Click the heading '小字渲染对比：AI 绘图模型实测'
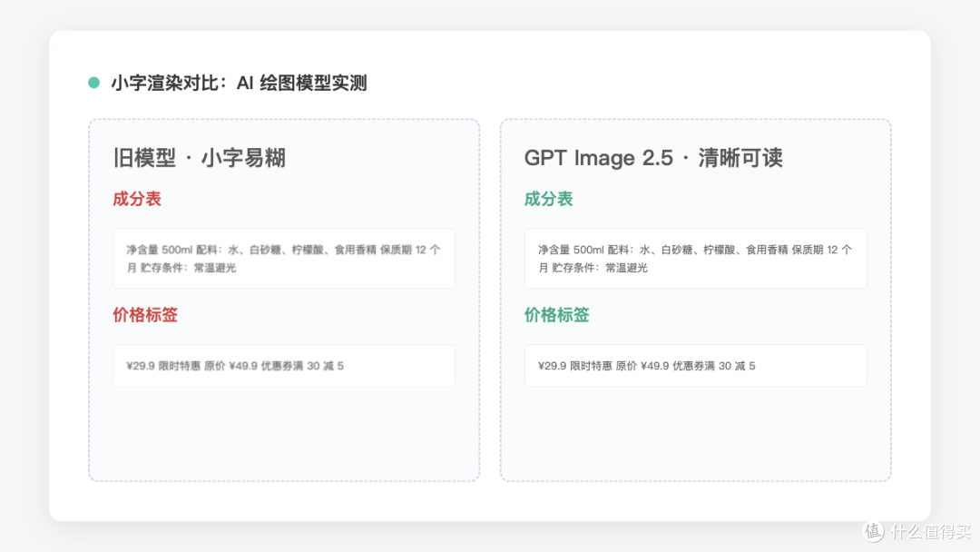This screenshot has height=552, width=980. coord(239,83)
